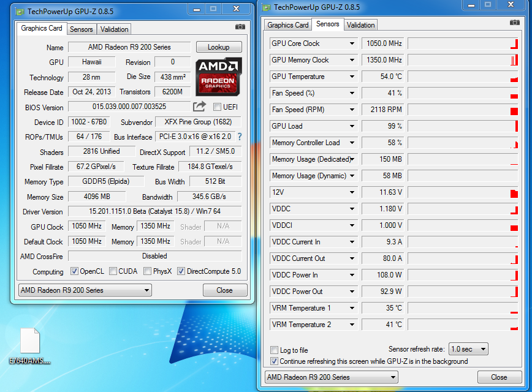The width and height of the screenshot is (532, 392).
Task: Toggle the DirectCompute 5.0 checkbox
Action: click(181, 271)
